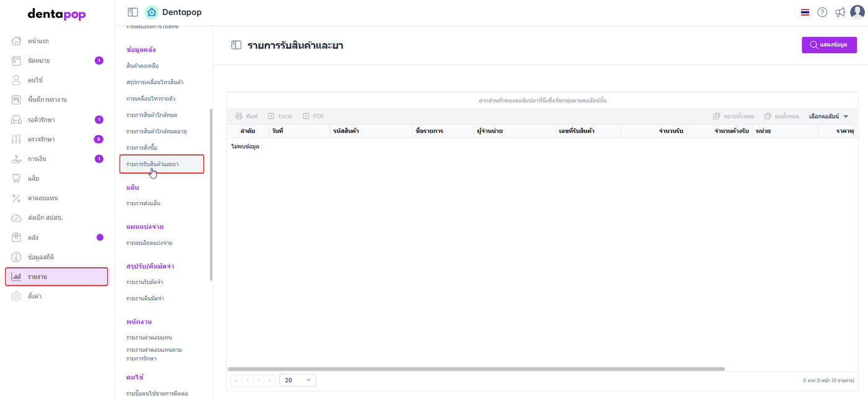This screenshot has height=400, width=868.
Task: Open การเงิน finance icon
Action: (17, 159)
